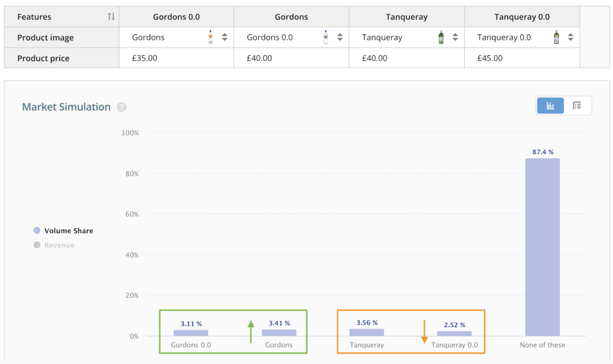Click the Tanqueray green bottle thumbnail
The height and width of the screenshot is (364, 613).
441,37
